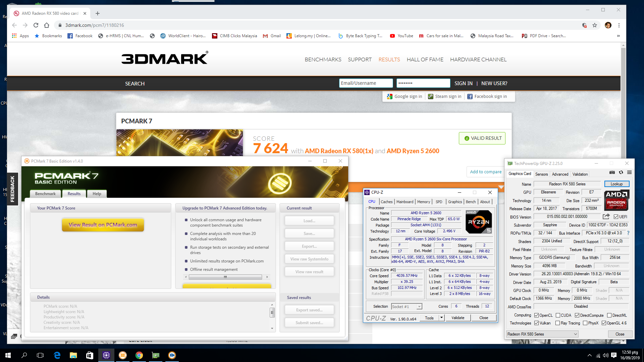Bookmark this page with the star icon
Screen dimensions: 644x362
coord(595,25)
